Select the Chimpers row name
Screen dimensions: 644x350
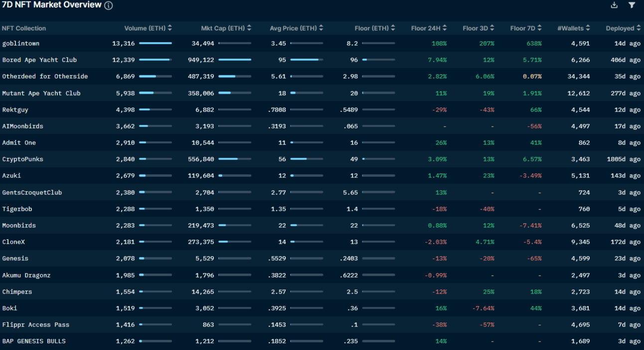pos(17,292)
